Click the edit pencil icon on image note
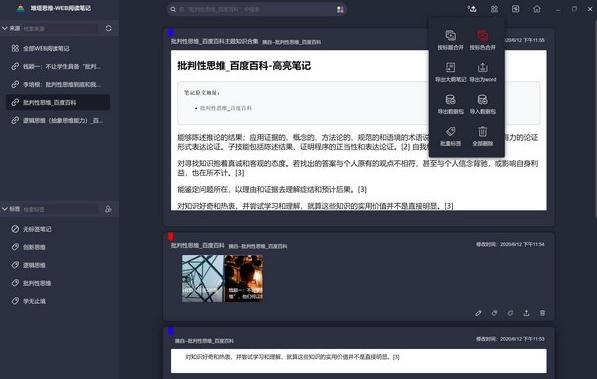597x379 pixels. pyautogui.click(x=478, y=313)
